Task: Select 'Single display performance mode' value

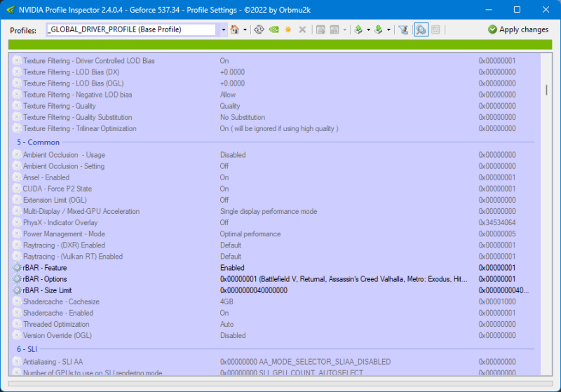Action: click(x=269, y=211)
